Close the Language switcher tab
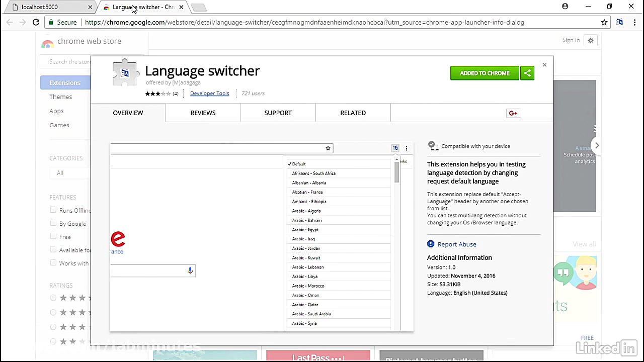The image size is (644, 362). click(181, 7)
